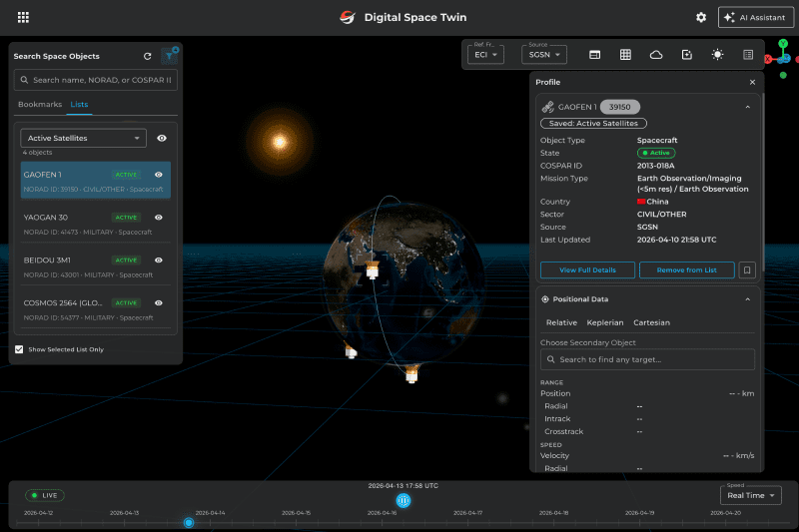Screen dimensions: 799x532
Task: Open the Real Time speed dropdown
Action: [751, 495]
